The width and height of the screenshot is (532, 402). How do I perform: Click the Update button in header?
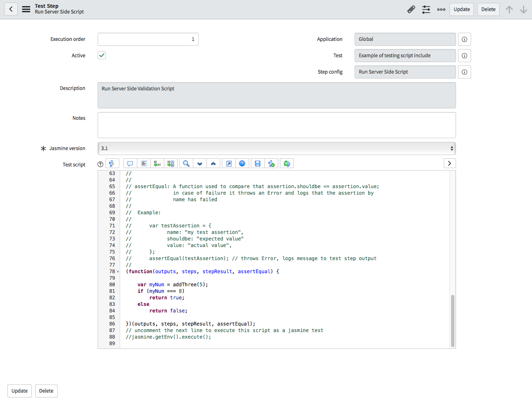462,9
